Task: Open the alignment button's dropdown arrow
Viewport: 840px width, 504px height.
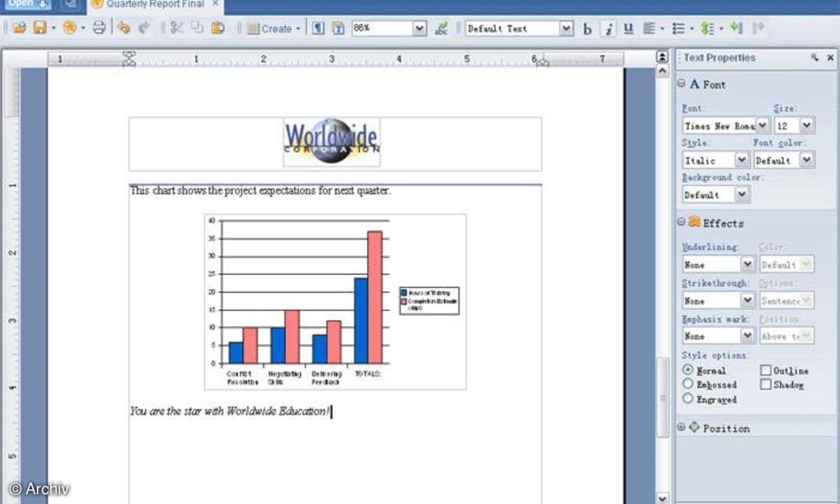Action: 661,29
